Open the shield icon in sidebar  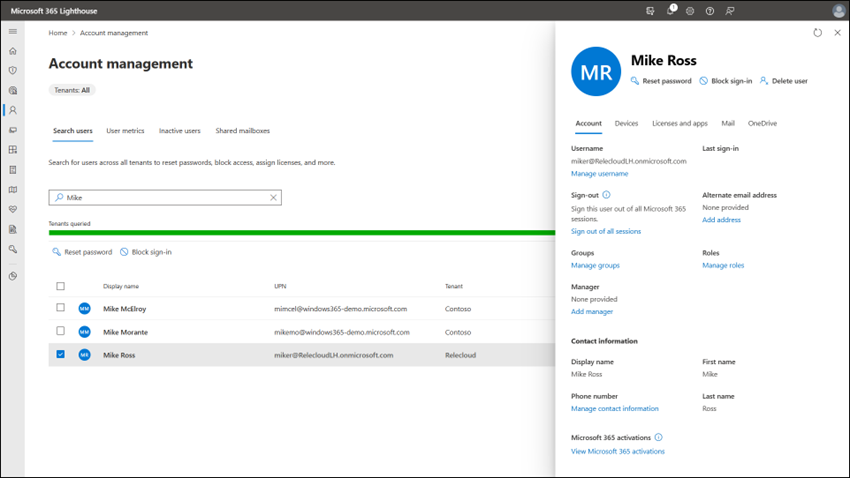(x=13, y=70)
